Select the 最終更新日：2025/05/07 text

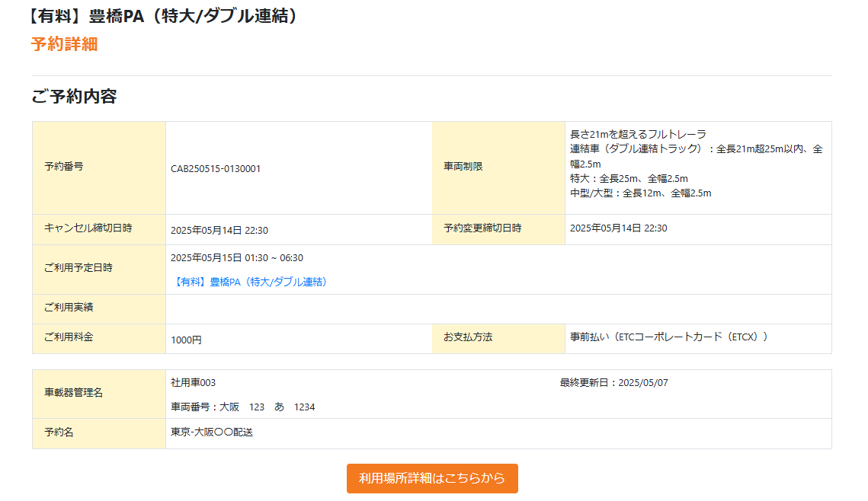613,383
